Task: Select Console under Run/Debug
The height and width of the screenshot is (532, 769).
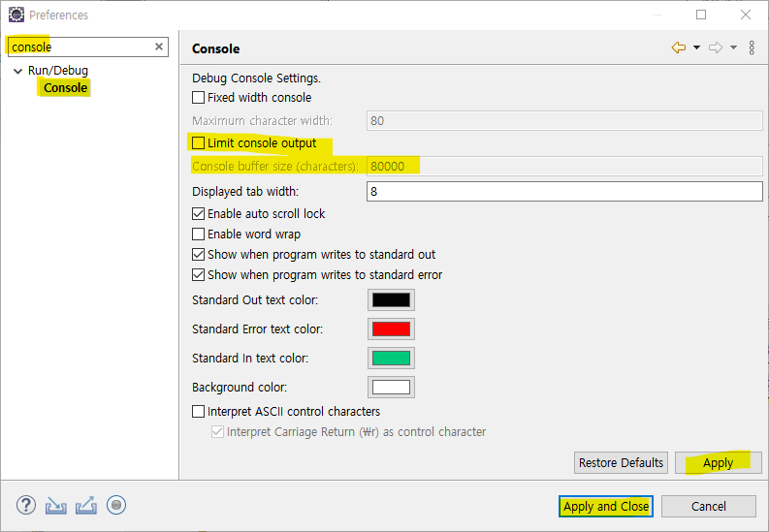Action: (65, 88)
